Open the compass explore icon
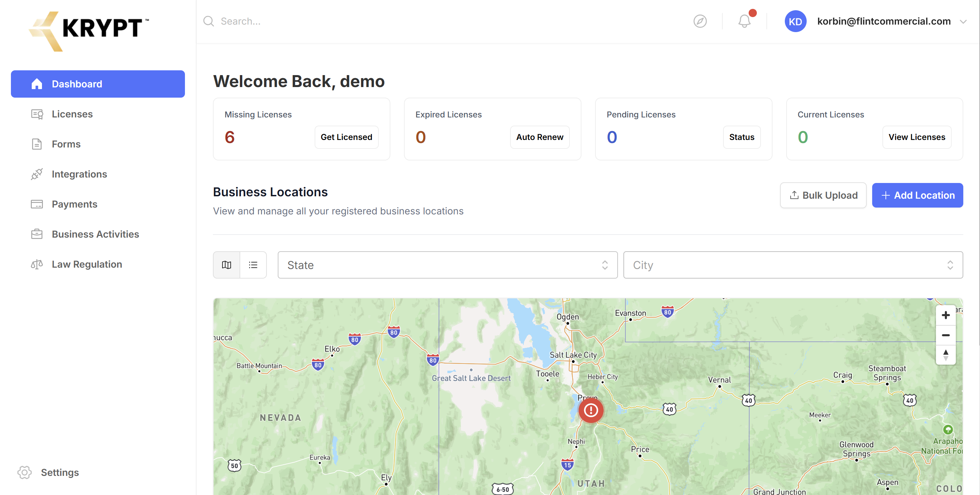The image size is (980, 495). click(700, 21)
